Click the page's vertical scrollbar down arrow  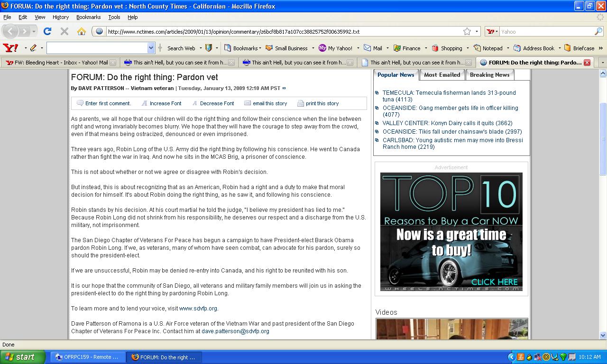(x=603, y=335)
